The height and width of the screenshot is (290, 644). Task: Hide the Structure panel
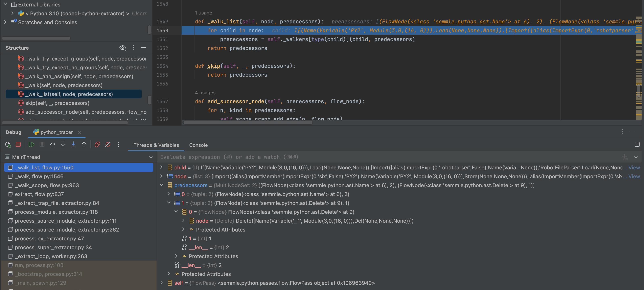[x=143, y=48]
